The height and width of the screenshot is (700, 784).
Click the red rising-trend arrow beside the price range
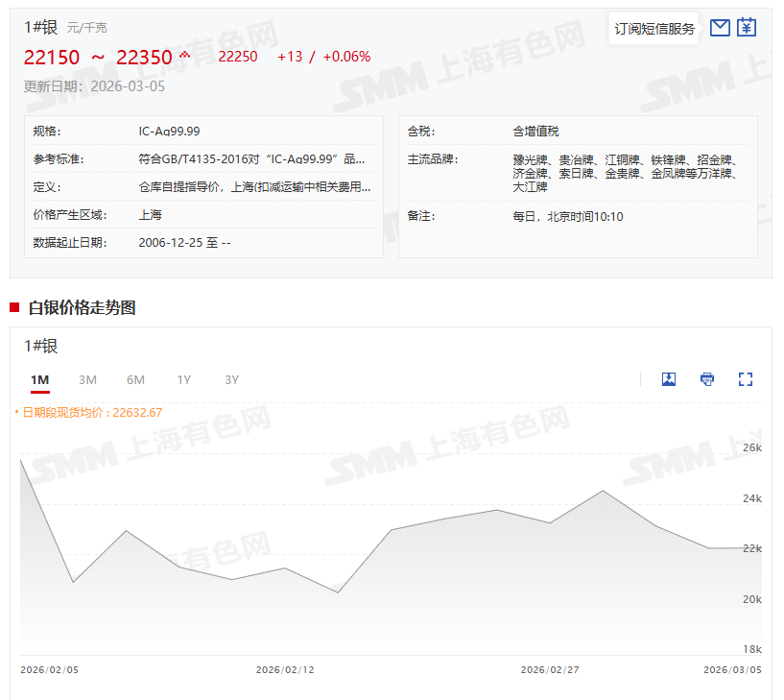(185, 55)
